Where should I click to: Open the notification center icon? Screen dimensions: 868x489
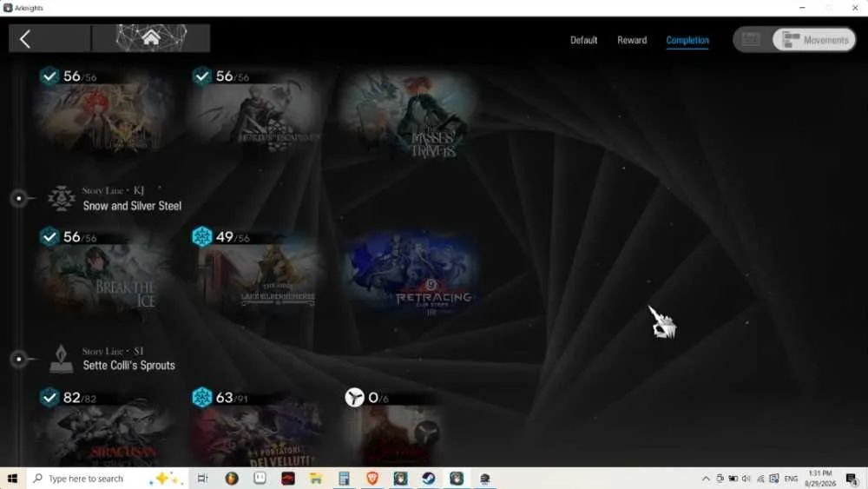point(852,479)
